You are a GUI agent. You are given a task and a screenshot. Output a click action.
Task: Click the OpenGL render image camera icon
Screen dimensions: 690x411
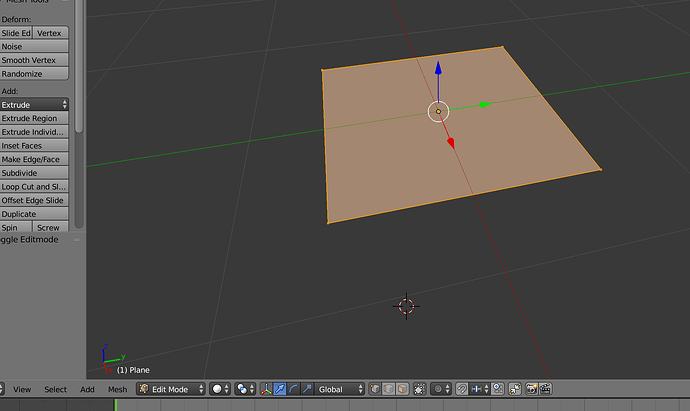click(532, 389)
